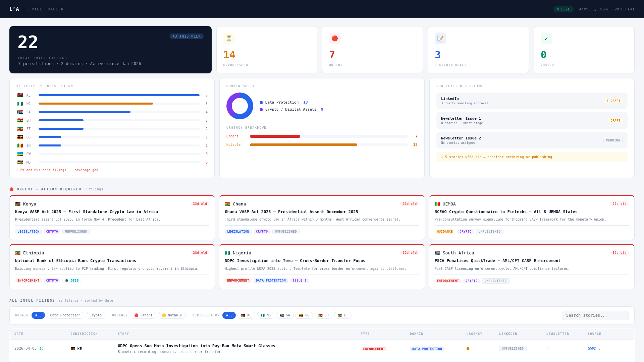Click the purple Crypto / Digital Assets legend swatch
Image resolution: width=644 pixels, height=362 pixels.
pyautogui.click(x=261, y=110)
